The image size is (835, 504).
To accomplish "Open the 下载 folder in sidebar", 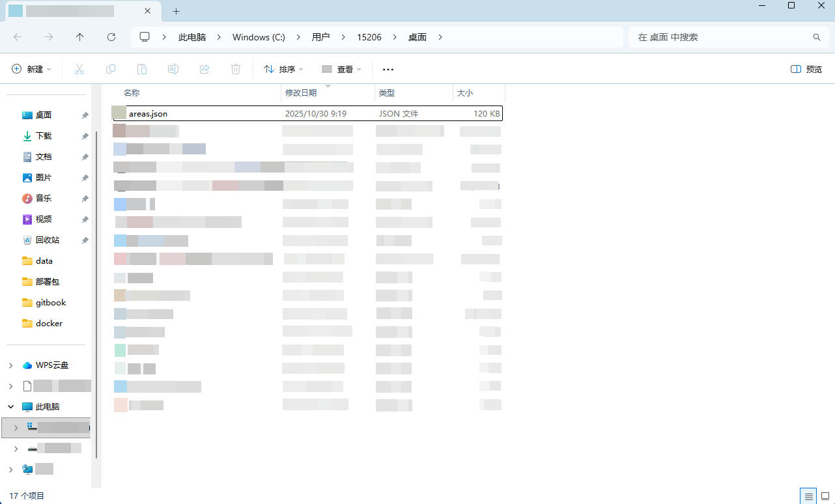I will [x=44, y=136].
